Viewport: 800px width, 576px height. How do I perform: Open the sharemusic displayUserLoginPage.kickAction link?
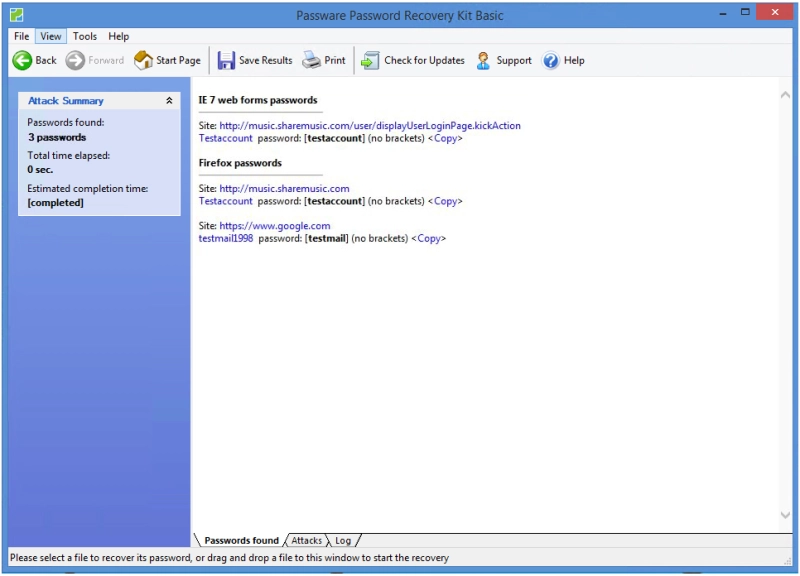pyautogui.click(x=370, y=126)
